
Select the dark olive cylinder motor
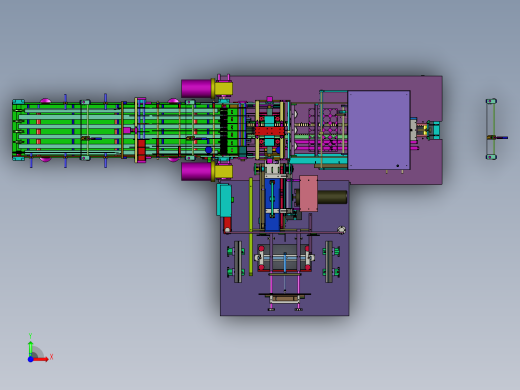tap(332, 197)
